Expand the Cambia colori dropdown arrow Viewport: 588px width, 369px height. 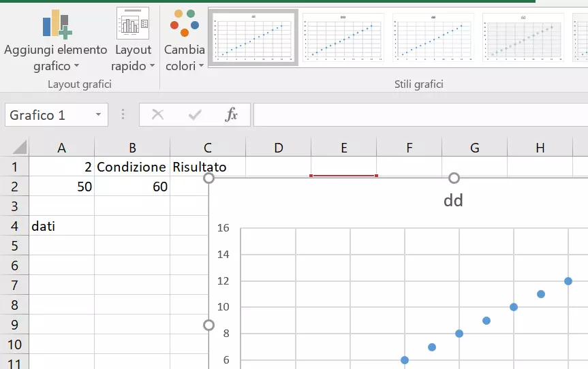201,67
